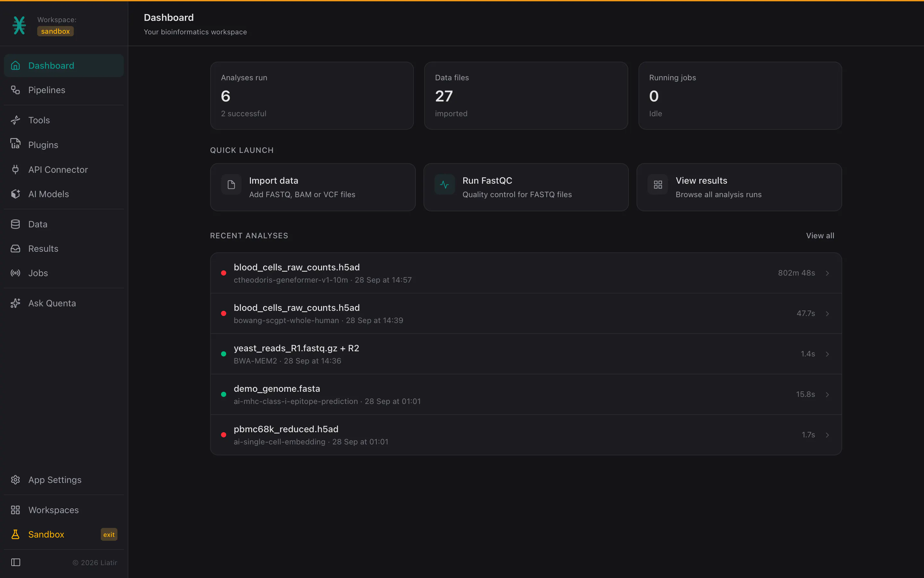Click the bowang-scgpt-whole-human model text
The height and width of the screenshot is (578, 924).
click(x=286, y=320)
